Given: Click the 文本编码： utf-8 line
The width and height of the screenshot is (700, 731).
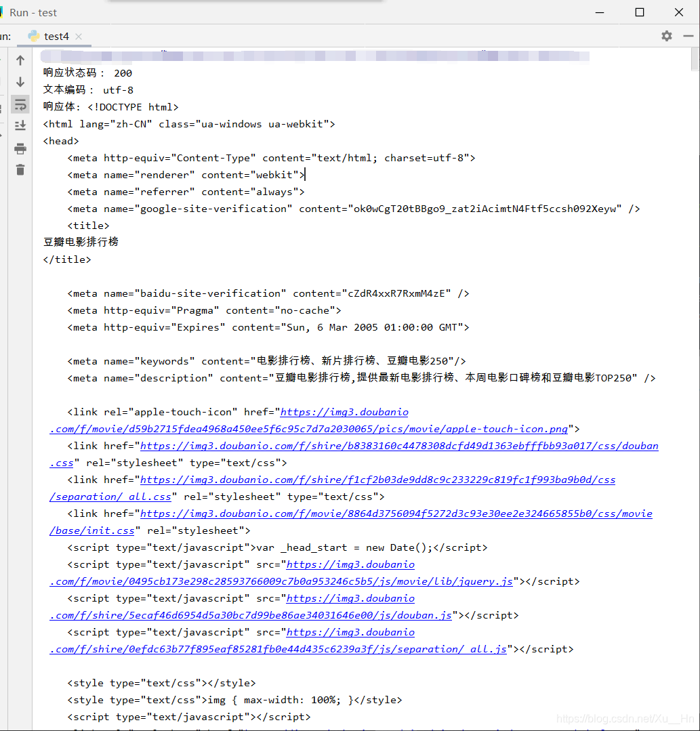Looking at the screenshot, I should coord(88,90).
